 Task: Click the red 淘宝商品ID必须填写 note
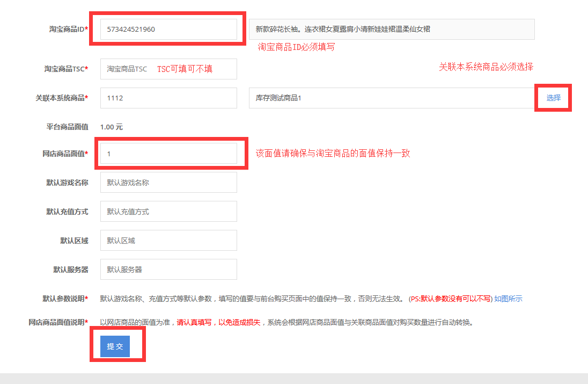coord(296,47)
